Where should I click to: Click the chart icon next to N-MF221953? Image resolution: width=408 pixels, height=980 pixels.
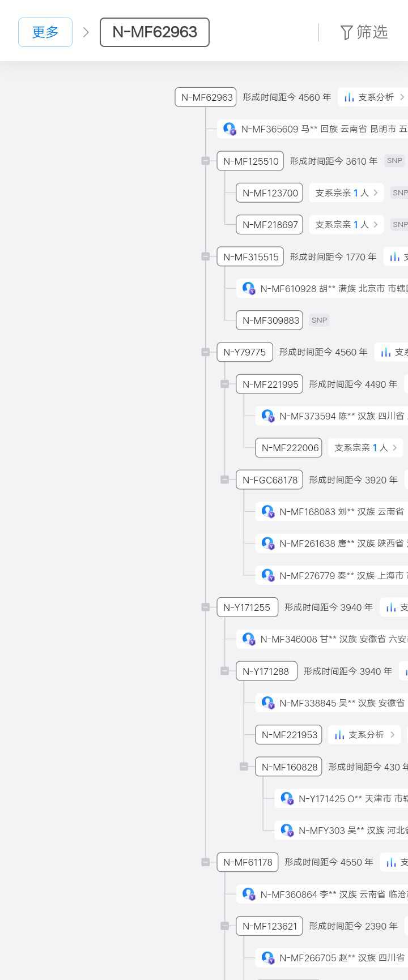339,735
